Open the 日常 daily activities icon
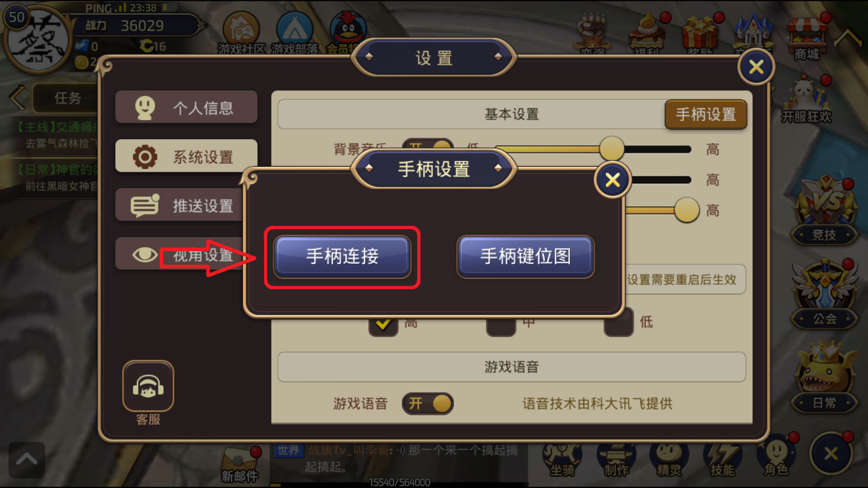 click(824, 377)
